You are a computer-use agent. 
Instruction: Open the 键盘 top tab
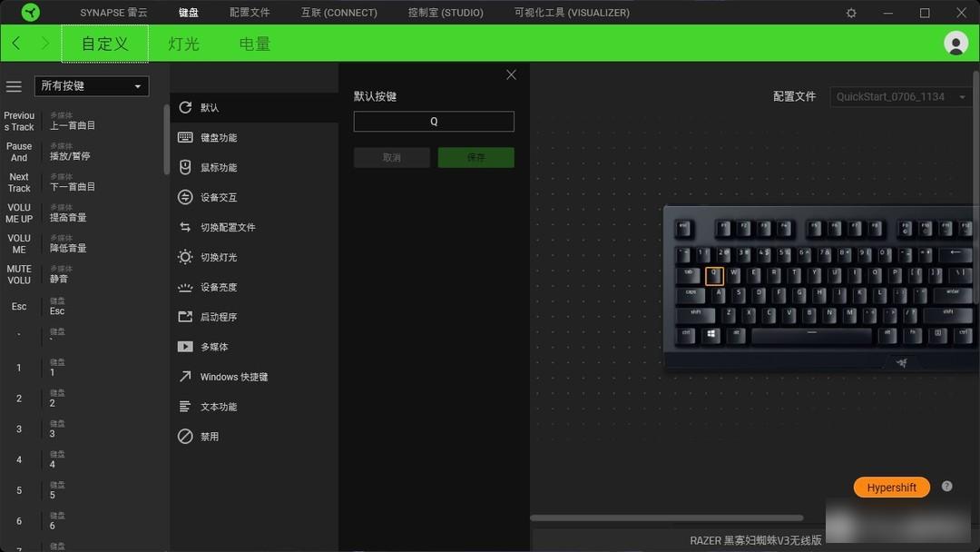[188, 13]
